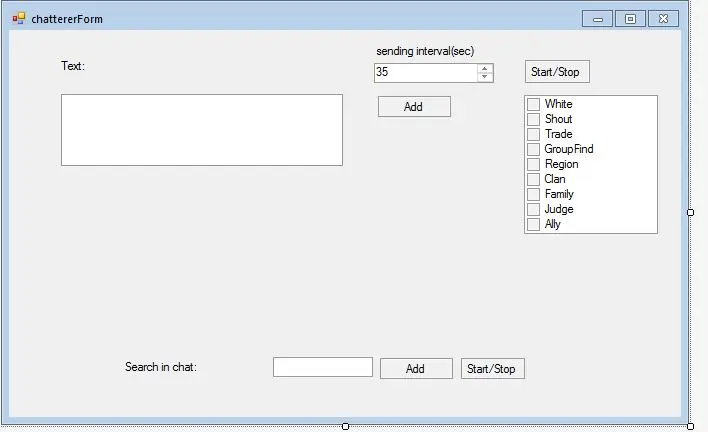
Task: Check the Clan checkbox
Action: click(534, 180)
